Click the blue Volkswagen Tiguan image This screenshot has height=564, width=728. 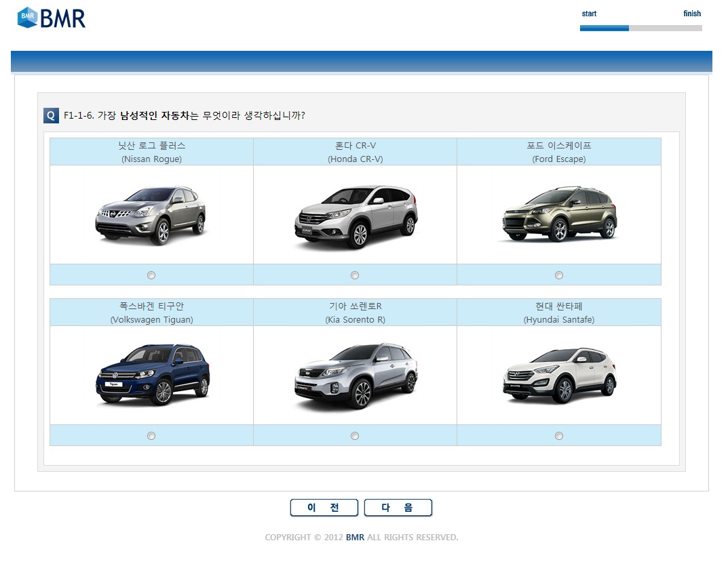click(x=152, y=375)
